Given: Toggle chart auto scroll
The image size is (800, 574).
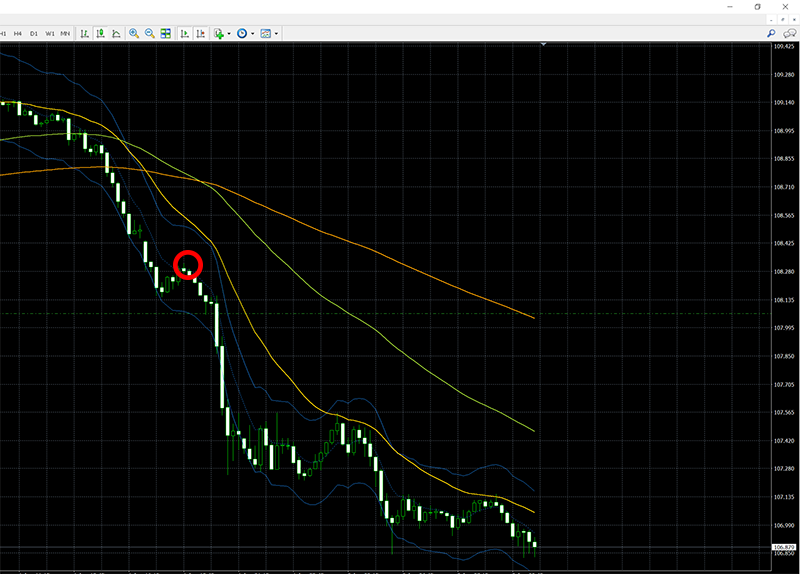Looking at the screenshot, I should pos(185,33).
